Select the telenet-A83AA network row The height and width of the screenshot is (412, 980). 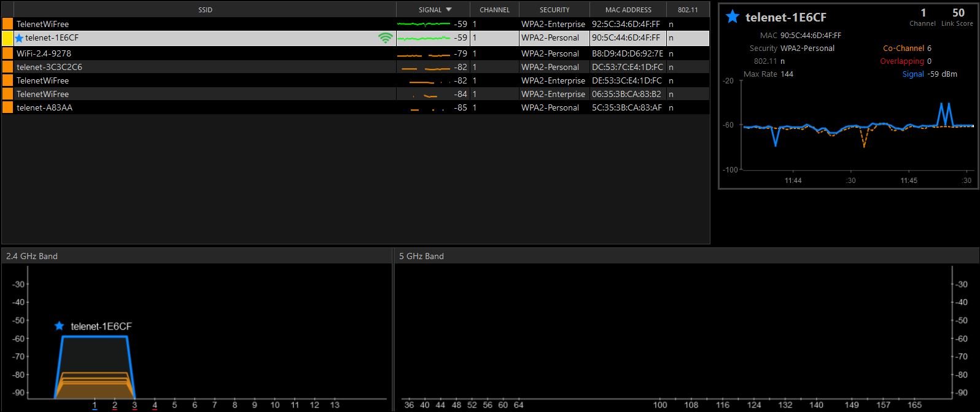pyautogui.click(x=356, y=107)
